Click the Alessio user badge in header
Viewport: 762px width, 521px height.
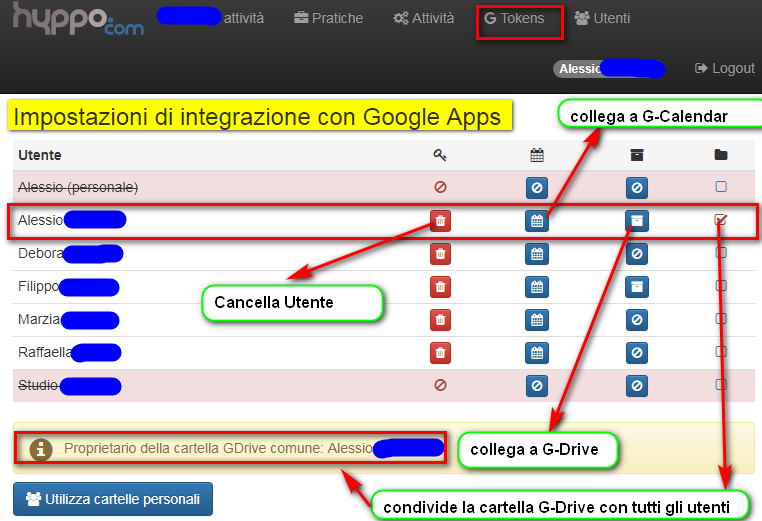click(609, 69)
